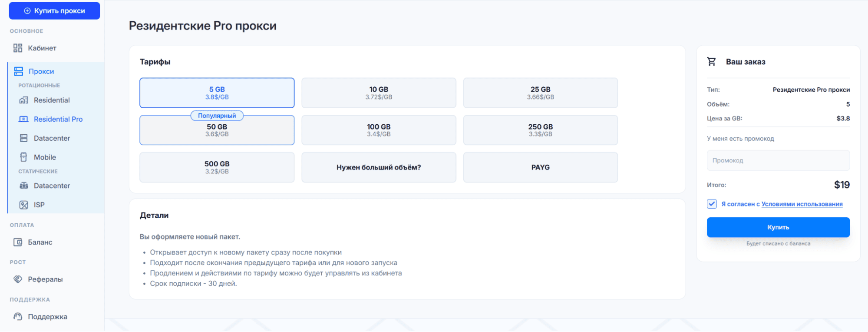Select the 5 GB tariff

click(x=217, y=93)
